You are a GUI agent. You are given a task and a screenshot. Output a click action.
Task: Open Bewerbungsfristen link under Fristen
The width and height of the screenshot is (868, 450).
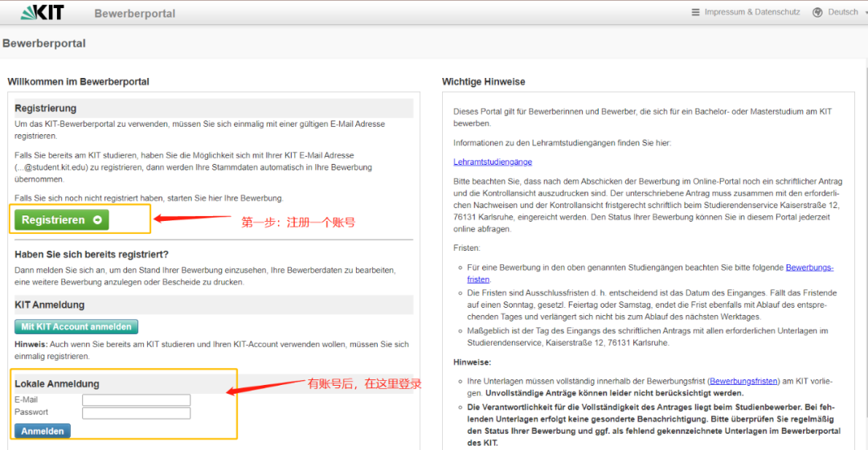pyautogui.click(x=809, y=267)
